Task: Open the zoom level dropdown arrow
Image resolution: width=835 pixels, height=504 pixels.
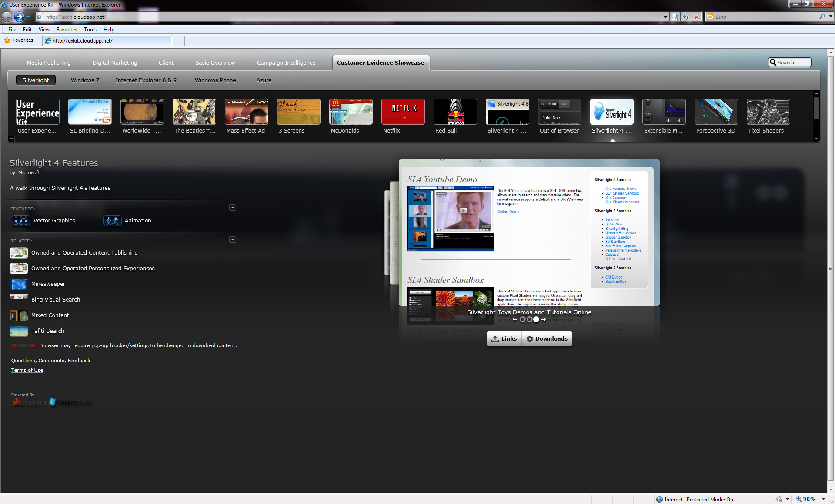Action: pyautogui.click(x=823, y=499)
